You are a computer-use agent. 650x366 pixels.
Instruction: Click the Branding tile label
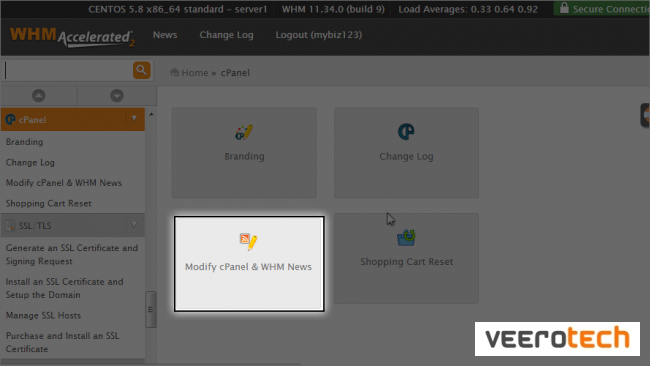coord(244,156)
